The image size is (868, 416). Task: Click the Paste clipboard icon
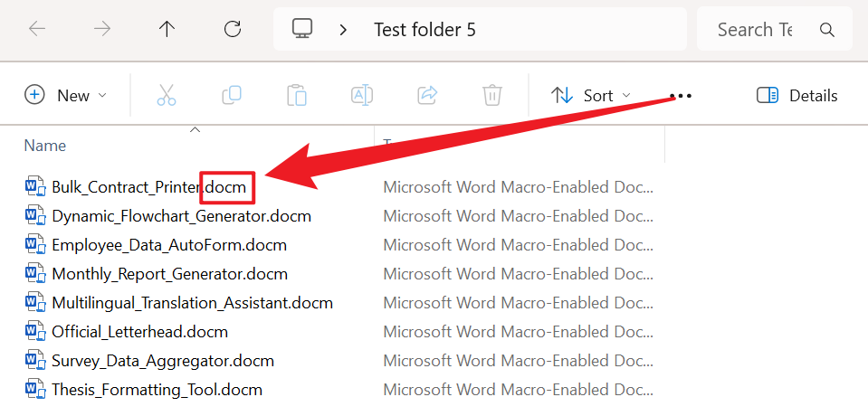[297, 96]
